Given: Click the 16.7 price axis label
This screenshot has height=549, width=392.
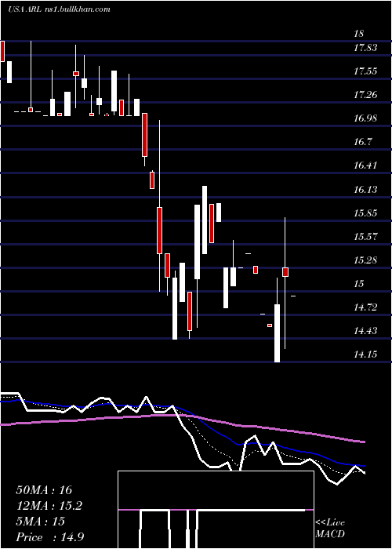Looking at the screenshot, I should tap(362, 142).
